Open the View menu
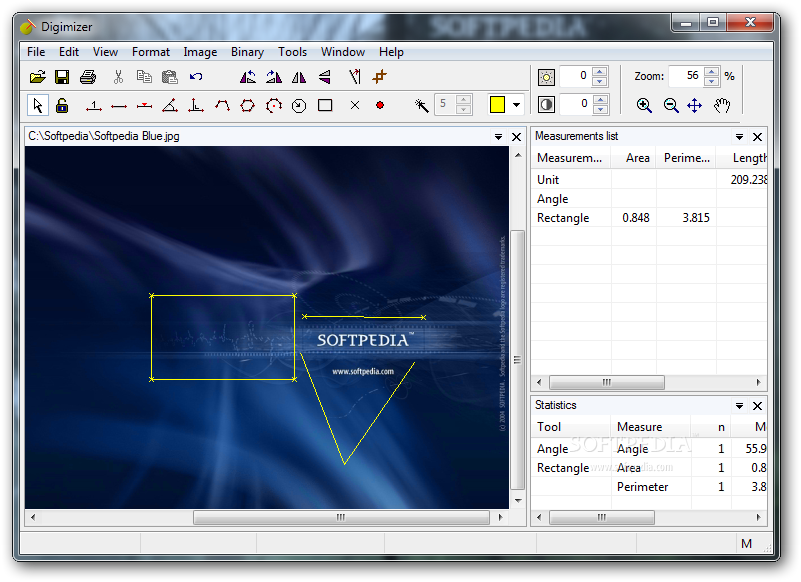Screen dimensions: 801x582 (105, 52)
